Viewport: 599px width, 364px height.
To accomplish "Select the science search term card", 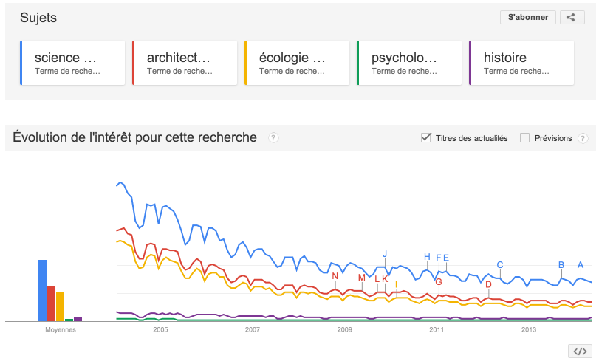I will point(72,63).
